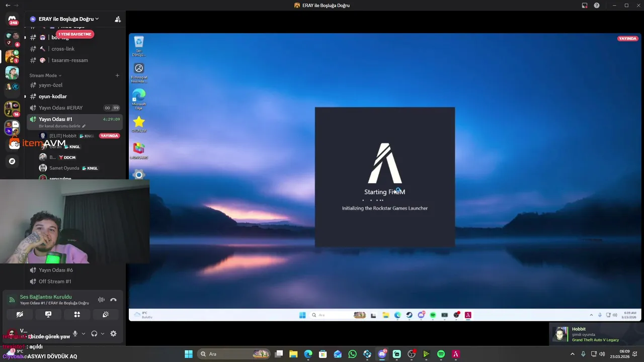Click YAYINDA badge next to Hobbit
644x362 pixels.
[109, 136]
